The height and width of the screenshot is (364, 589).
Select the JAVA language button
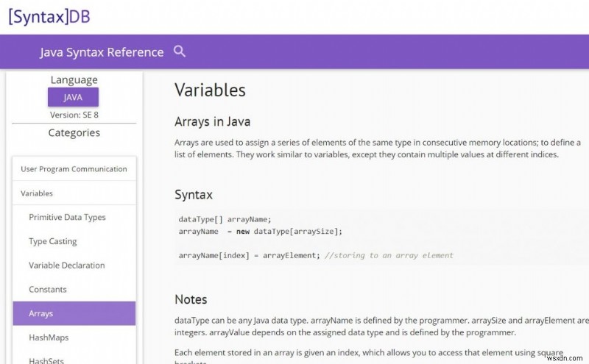73,97
